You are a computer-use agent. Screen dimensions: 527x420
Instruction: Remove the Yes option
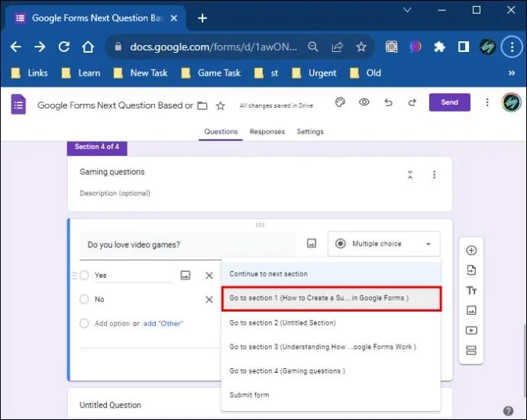click(209, 276)
